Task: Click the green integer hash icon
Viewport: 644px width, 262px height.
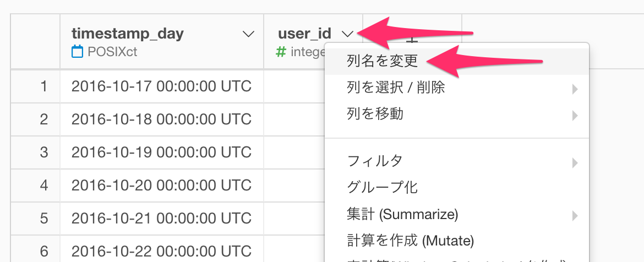Action: click(281, 52)
